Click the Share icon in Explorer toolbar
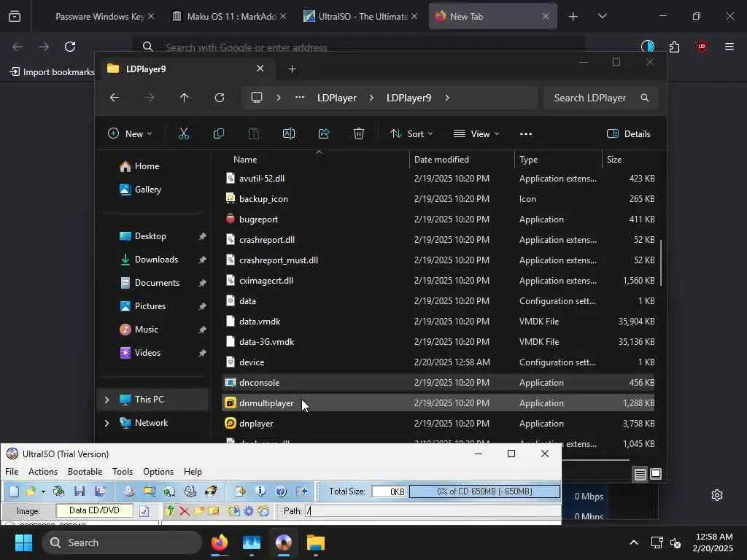Viewport: 747px width, 560px height. tap(324, 134)
